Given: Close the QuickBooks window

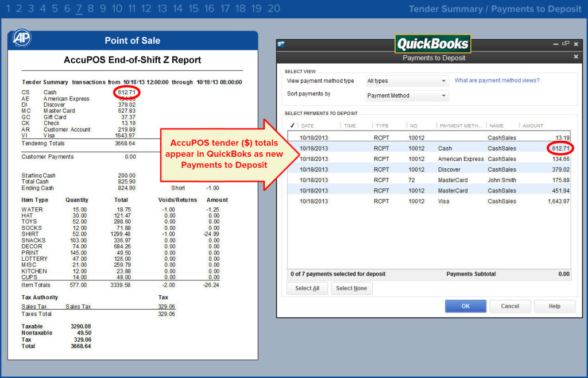Looking at the screenshot, I should pyautogui.click(x=576, y=44).
